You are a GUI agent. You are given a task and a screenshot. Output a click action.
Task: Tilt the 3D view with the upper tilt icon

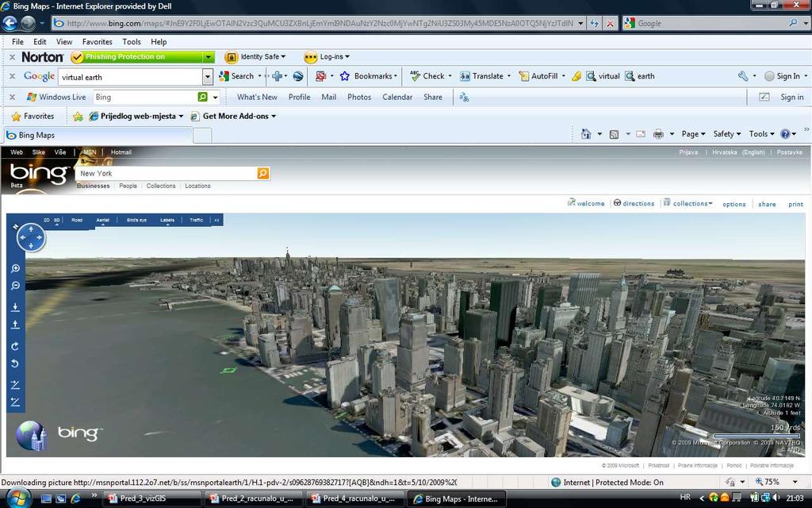tap(16, 385)
